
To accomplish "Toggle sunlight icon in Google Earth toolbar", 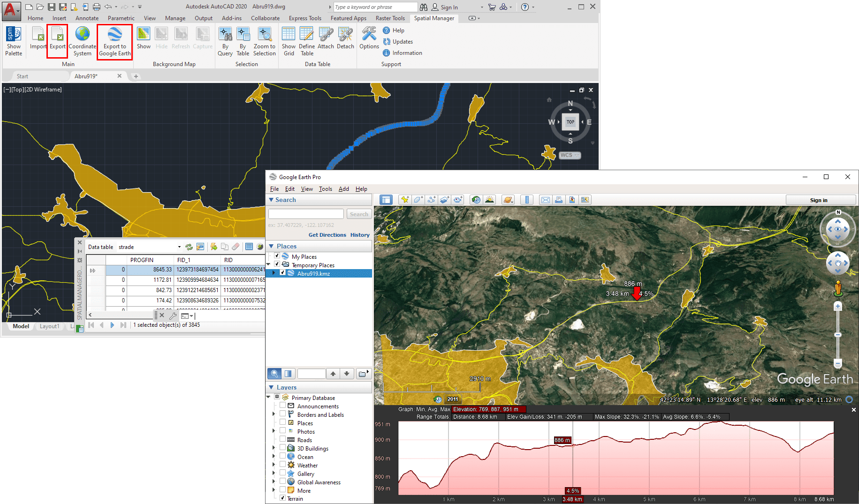I will (489, 200).
